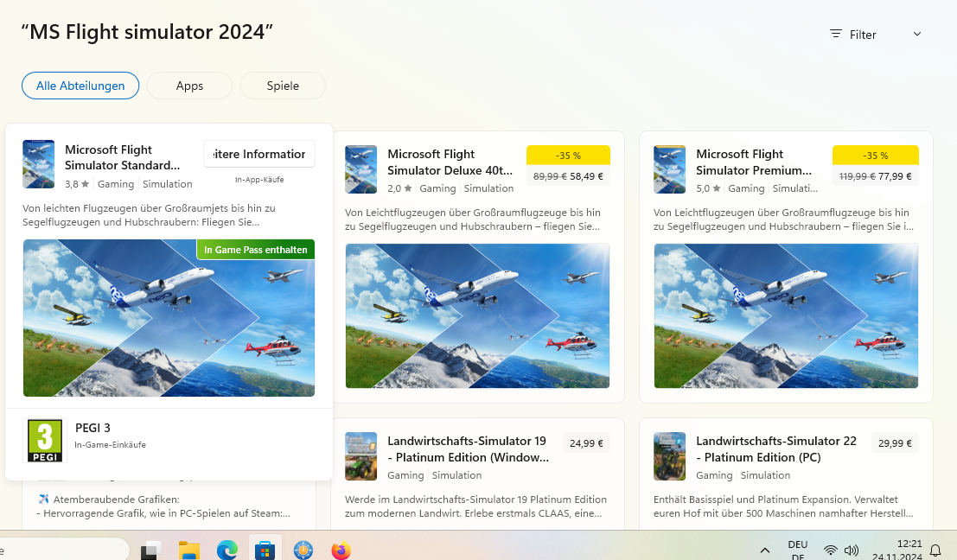
Task: Click Weitere Informationen button on Standard edition
Action: point(259,154)
